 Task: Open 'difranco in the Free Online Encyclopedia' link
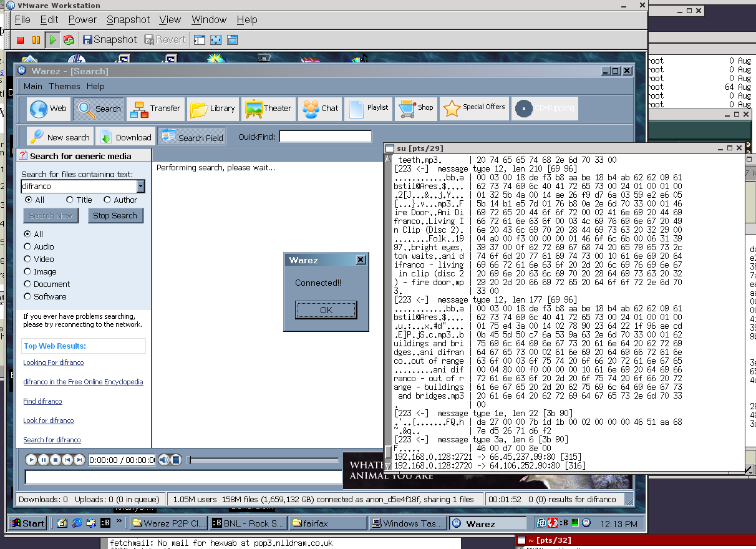click(x=83, y=382)
